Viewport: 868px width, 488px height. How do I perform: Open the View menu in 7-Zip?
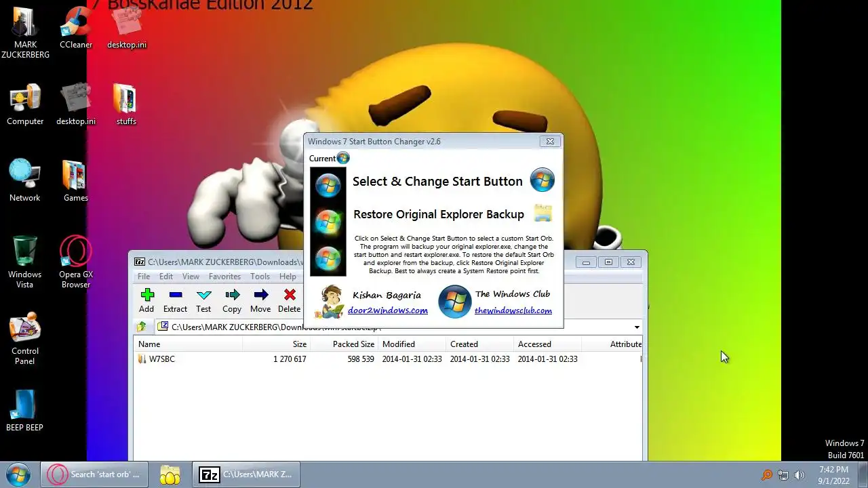(191, 277)
